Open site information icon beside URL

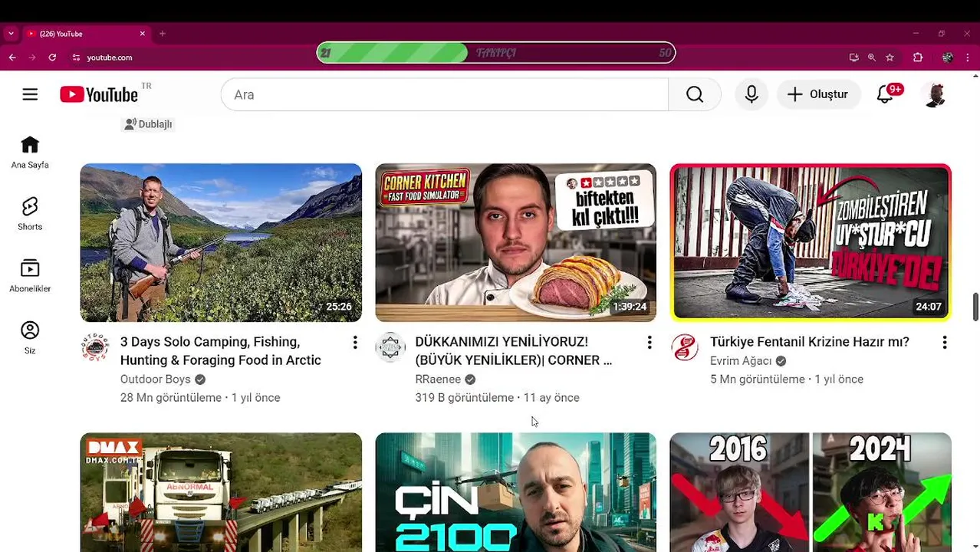coord(76,58)
